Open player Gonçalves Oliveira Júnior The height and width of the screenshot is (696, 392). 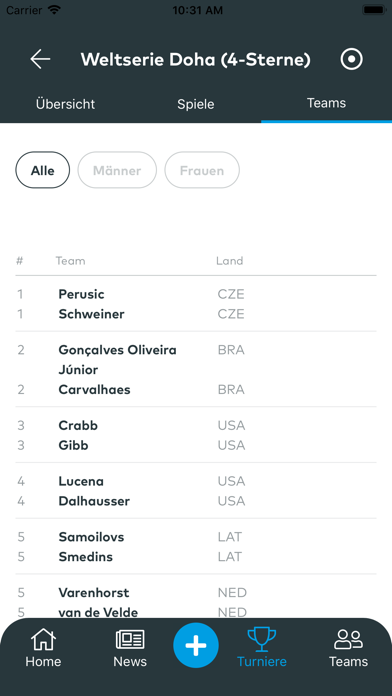pos(118,360)
